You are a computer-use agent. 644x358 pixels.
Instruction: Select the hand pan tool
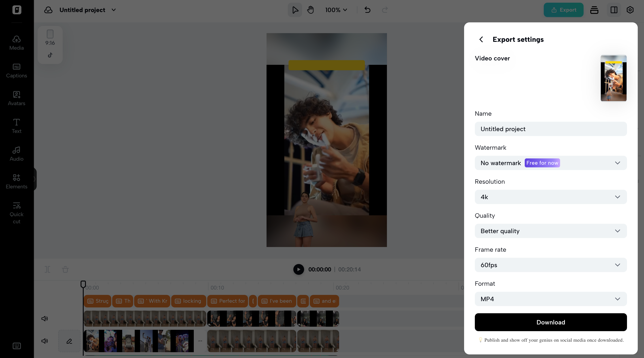point(310,10)
